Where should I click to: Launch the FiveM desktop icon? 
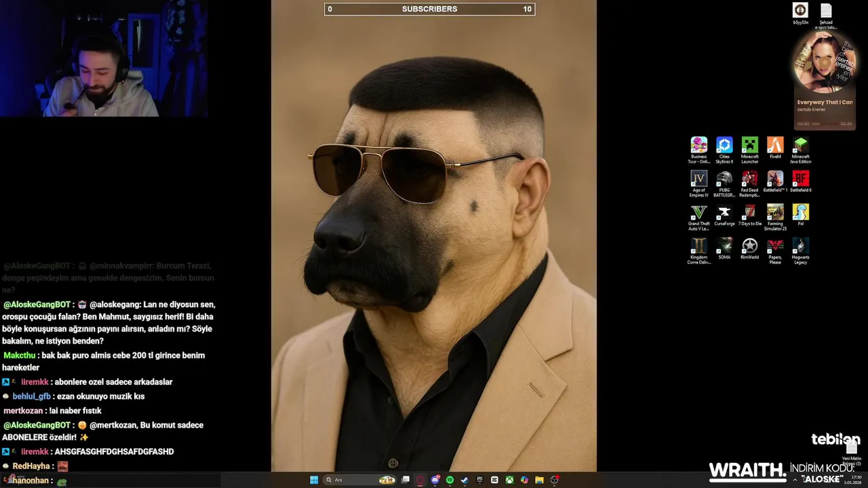775,148
